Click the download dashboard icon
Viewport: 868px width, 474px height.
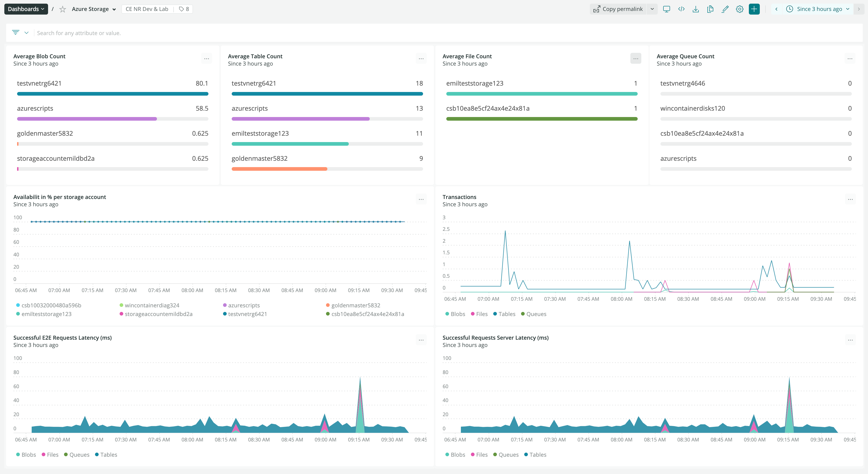696,9
